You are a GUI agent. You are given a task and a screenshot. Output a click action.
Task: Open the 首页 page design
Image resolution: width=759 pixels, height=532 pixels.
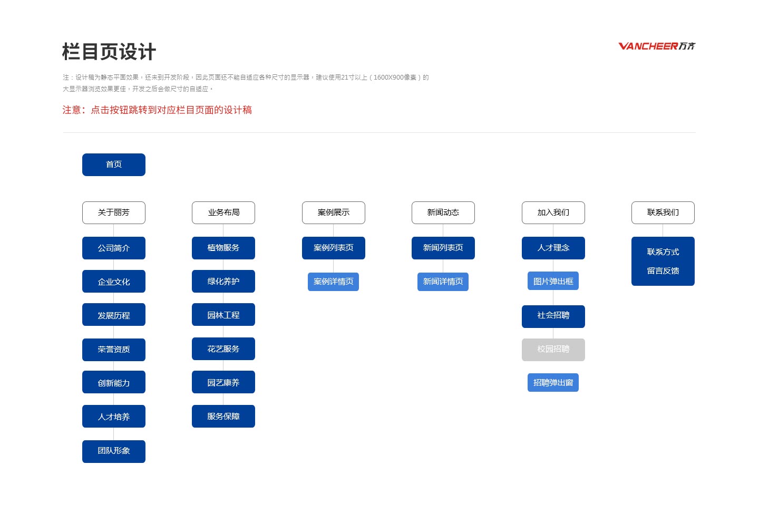pos(114,165)
